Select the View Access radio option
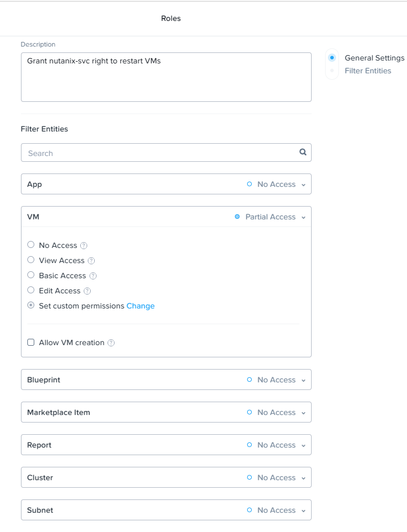 31,260
